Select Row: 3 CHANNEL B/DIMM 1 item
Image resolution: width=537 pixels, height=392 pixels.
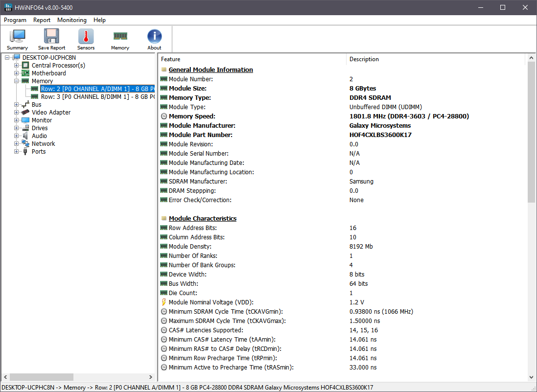point(97,97)
